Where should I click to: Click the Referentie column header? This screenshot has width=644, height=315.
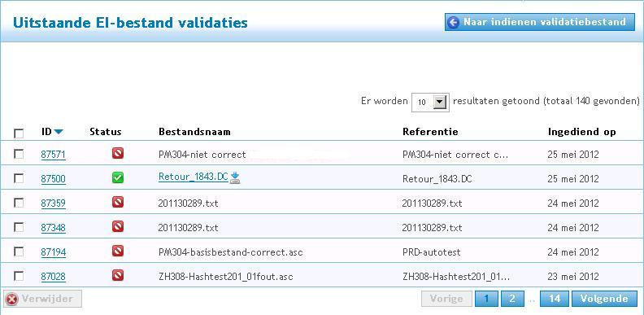pyautogui.click(x=430, y=132)
